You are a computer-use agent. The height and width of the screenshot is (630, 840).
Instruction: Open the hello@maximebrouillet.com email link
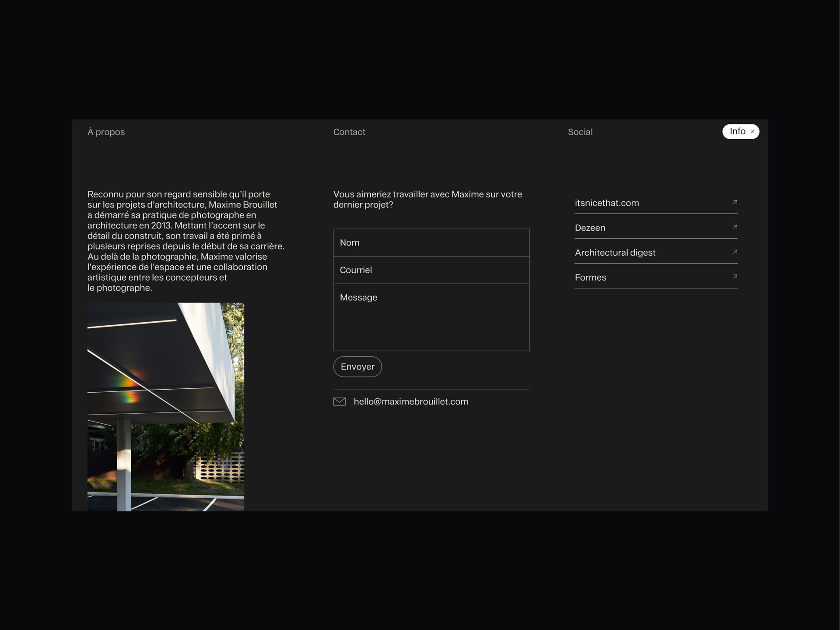click(411, 401)
